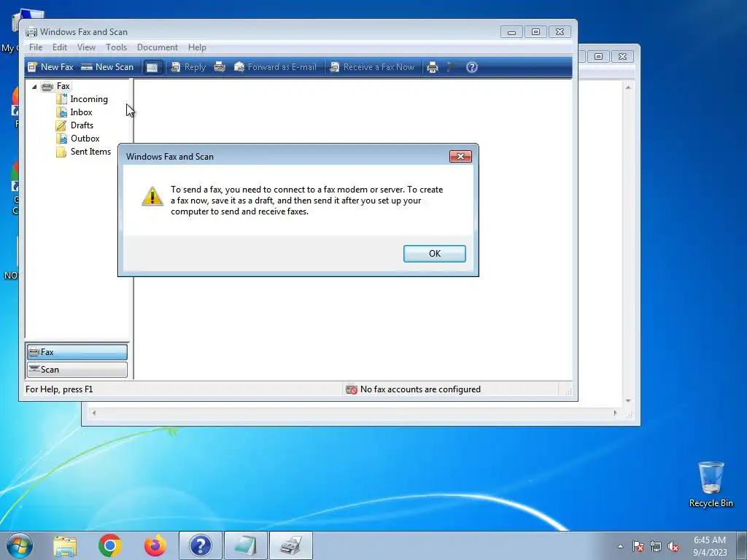Click Receive a Fax Now button
The image size is (747, 560).
pos(372,67)
